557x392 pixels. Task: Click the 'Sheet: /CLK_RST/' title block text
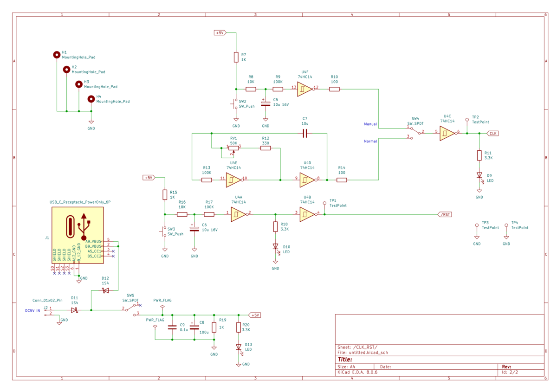coord(357,347)
